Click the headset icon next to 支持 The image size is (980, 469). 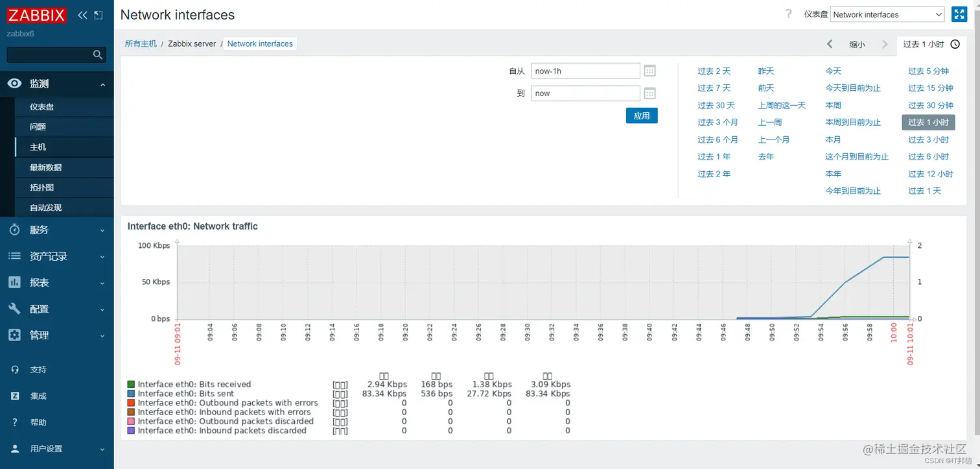click(x=15, y=370)
